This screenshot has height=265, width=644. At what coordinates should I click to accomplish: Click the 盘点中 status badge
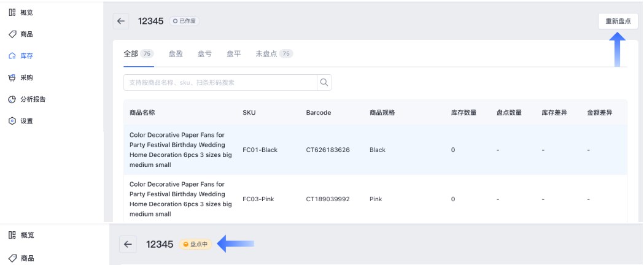tap(196, 244)
